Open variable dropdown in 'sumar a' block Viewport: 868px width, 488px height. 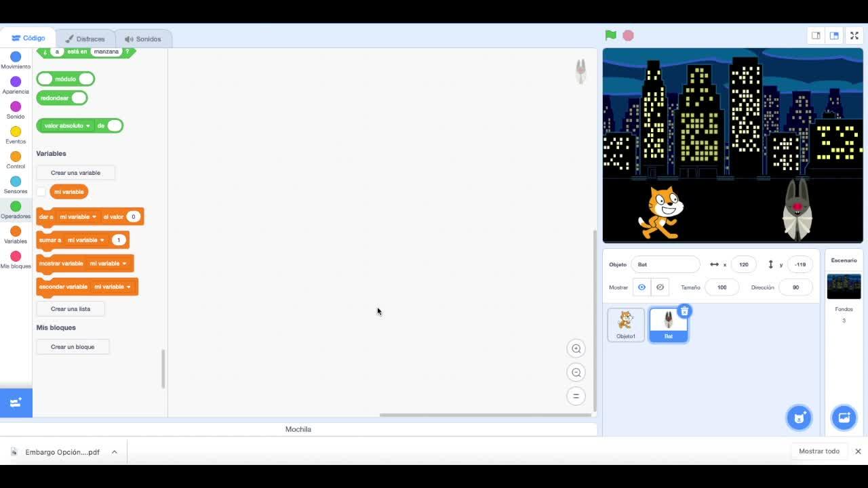(x=85, y=240)
